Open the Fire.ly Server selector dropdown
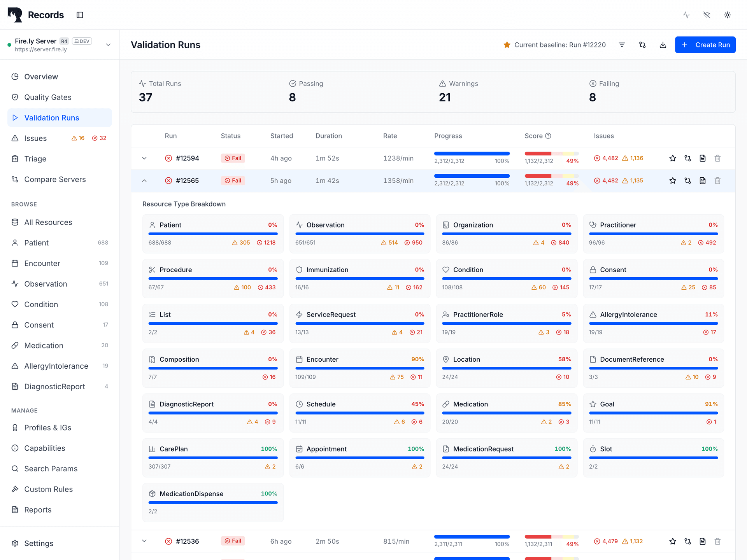747x560 pixels. (108, 45)
